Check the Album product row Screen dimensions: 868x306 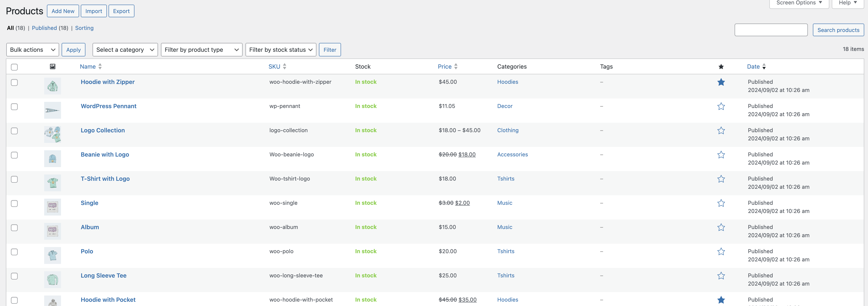pyautogui.click(x=14, y=228)
